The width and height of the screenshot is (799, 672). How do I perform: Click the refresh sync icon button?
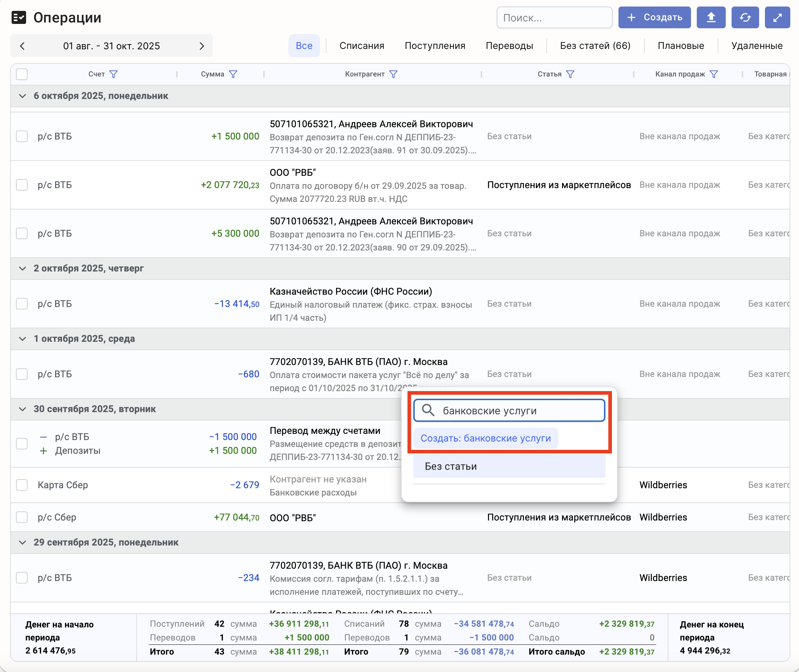[745, 17]
